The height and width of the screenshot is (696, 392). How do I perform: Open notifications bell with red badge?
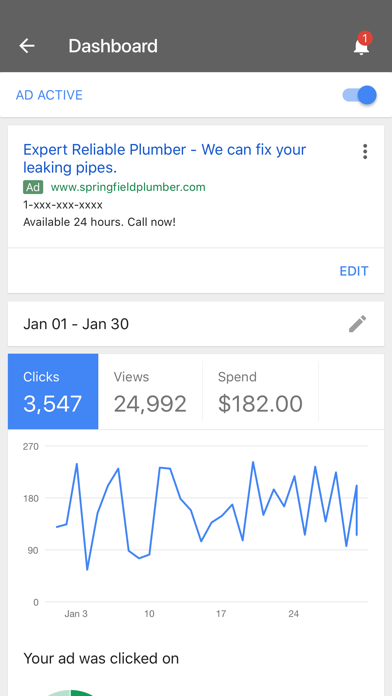(x=361, y=46)
